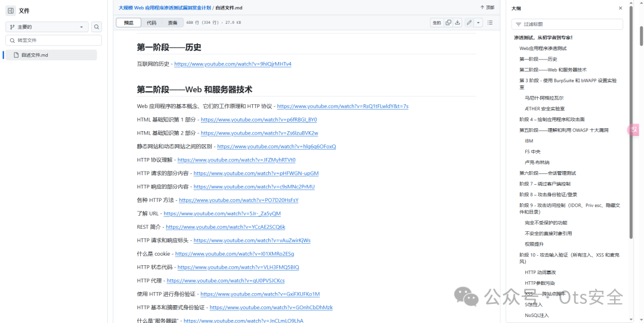The image size is (644, 323).
Task: Go to outline item 阶段 8 – 攻击身份验证/登录
Action: pyautogui.click(x=549, y=194)
